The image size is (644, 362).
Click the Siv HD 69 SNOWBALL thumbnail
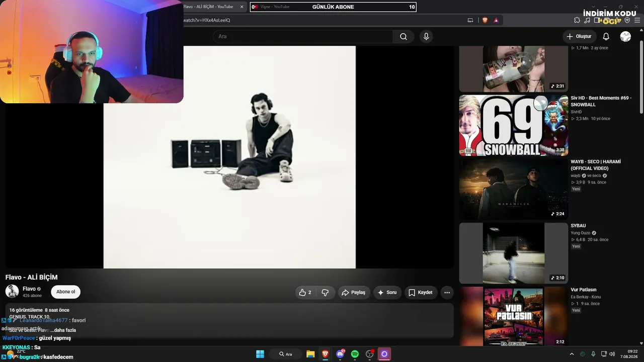pyautogui.click(x=513, y=125)
